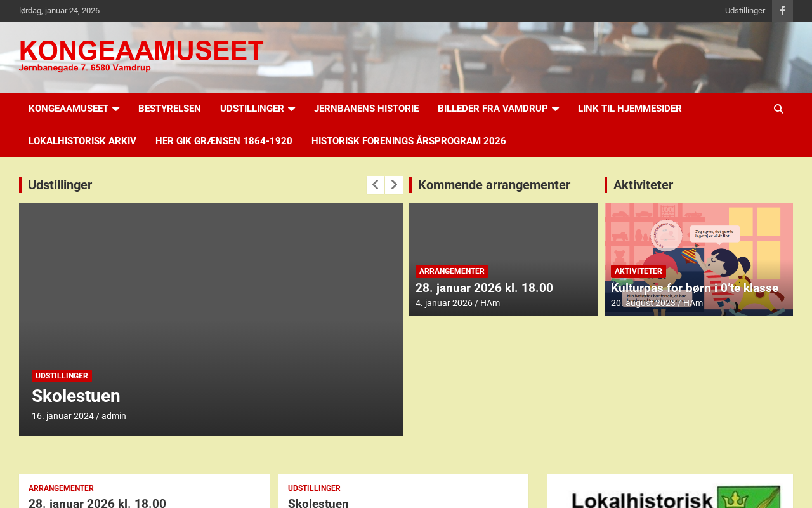Screen dimensions: 812x508
Task: Open the Bestyrelsen menu item
Action: [x=169, y=109]
